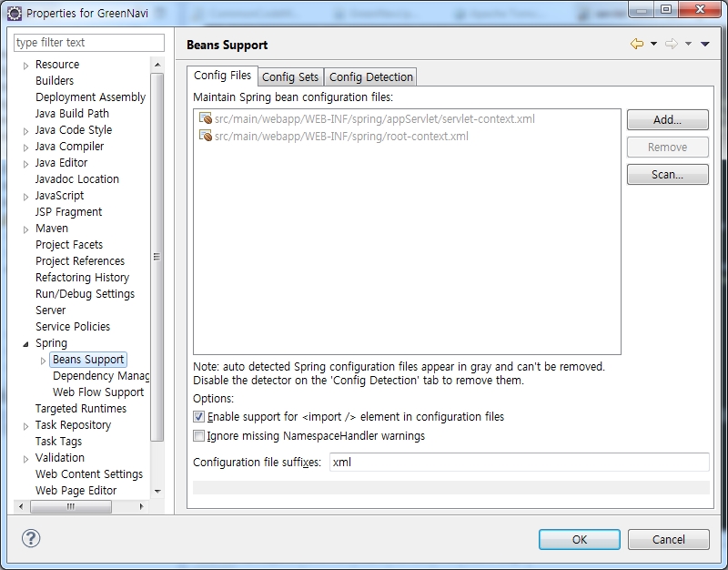Click the back navigation arrow icon

pos(636,44)
